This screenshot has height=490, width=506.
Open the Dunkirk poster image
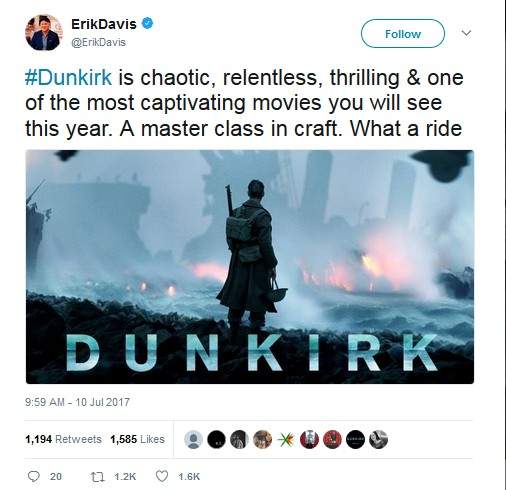coord(250,267)
